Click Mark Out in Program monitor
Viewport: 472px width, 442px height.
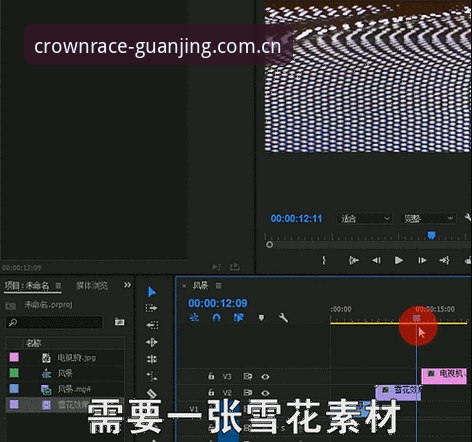324,260
